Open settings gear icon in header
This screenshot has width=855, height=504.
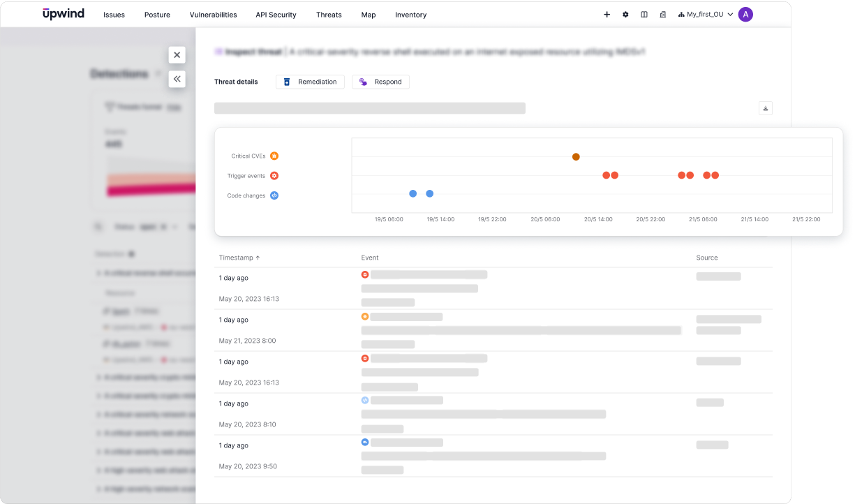(625, 15)
